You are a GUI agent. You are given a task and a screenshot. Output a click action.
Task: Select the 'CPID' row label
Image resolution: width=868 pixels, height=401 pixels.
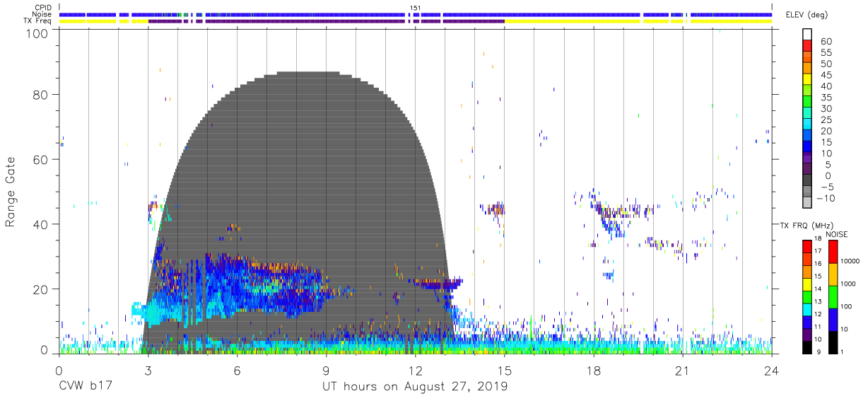pyautogui.click(x=42, y=8)
